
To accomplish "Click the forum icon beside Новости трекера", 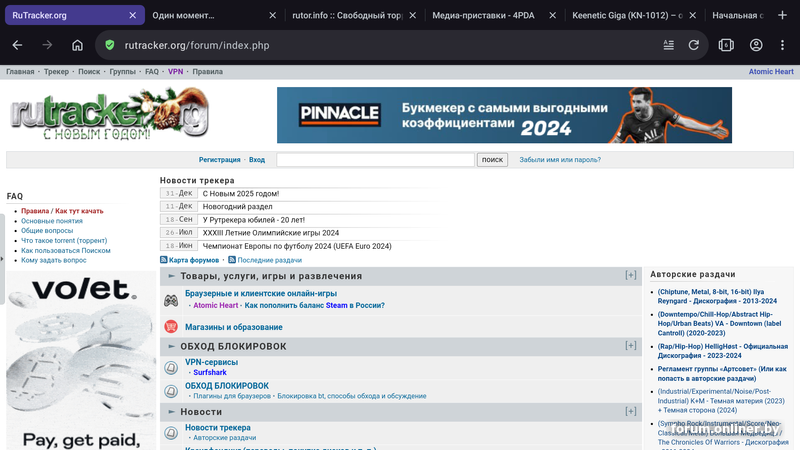I will coord(171,433).
